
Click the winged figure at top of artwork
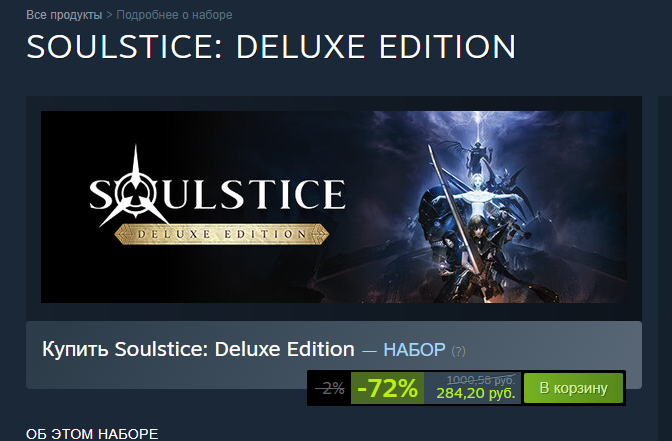(x=478, y=155)
